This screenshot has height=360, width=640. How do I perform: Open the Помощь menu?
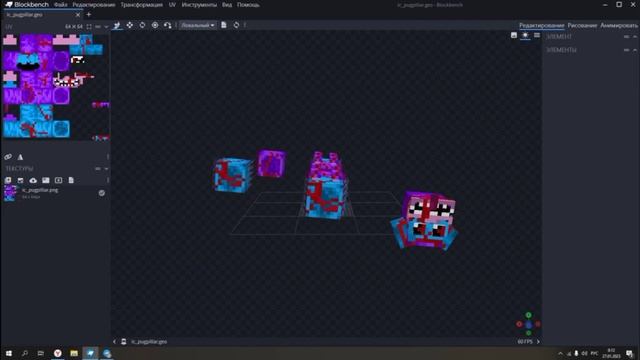(x=248, y=5)
